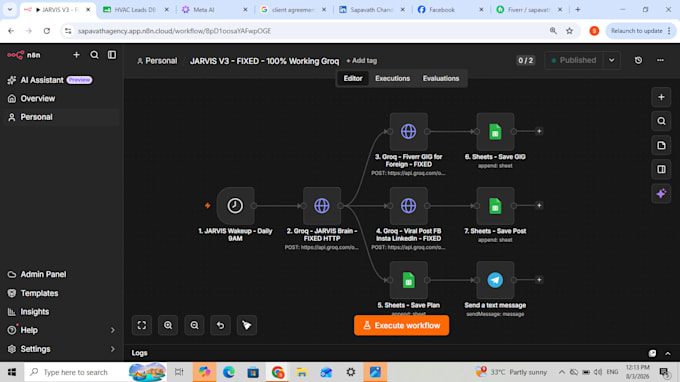The image size is (680, 382).
Task: Click Add tag button
Action: point(362,61)
